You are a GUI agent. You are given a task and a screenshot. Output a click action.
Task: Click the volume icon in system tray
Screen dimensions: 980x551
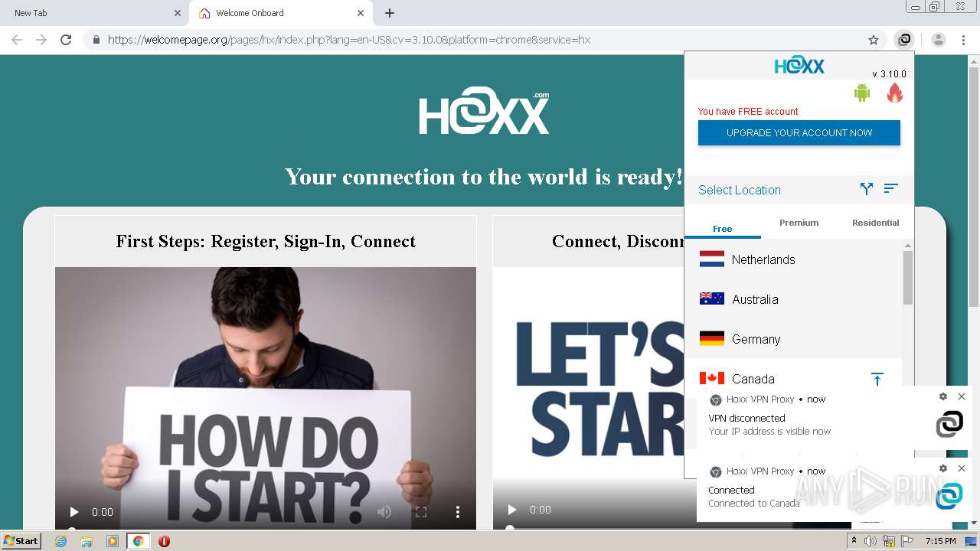(871, 541)
